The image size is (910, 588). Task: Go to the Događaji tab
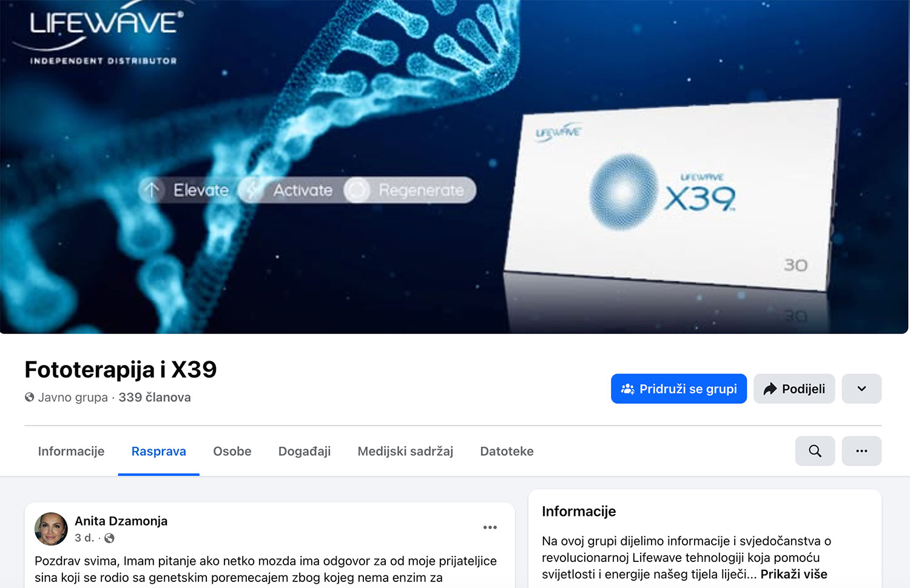tap(305, 452)
